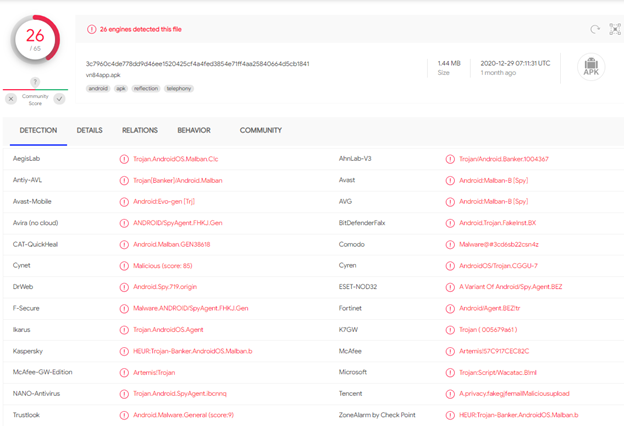Click the alert icon in the DrWeb row
The height and width of the screenshot is (426, 624).
coord(124,287)
